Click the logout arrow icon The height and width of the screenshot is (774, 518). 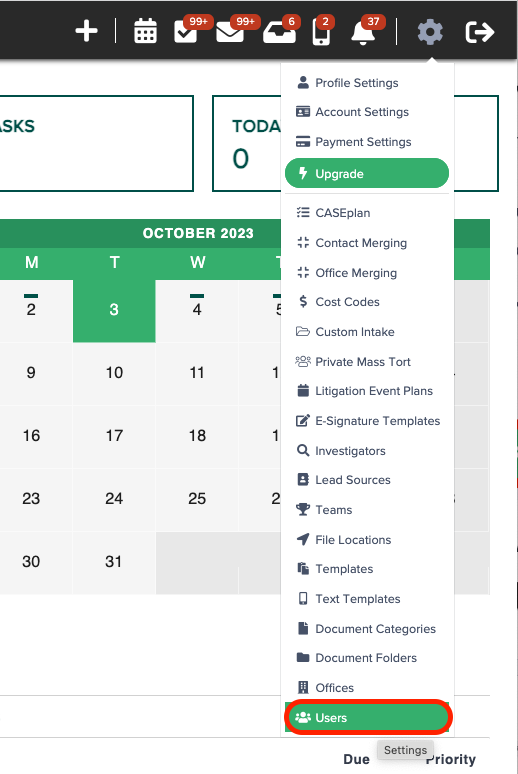[x=479, y=32]
